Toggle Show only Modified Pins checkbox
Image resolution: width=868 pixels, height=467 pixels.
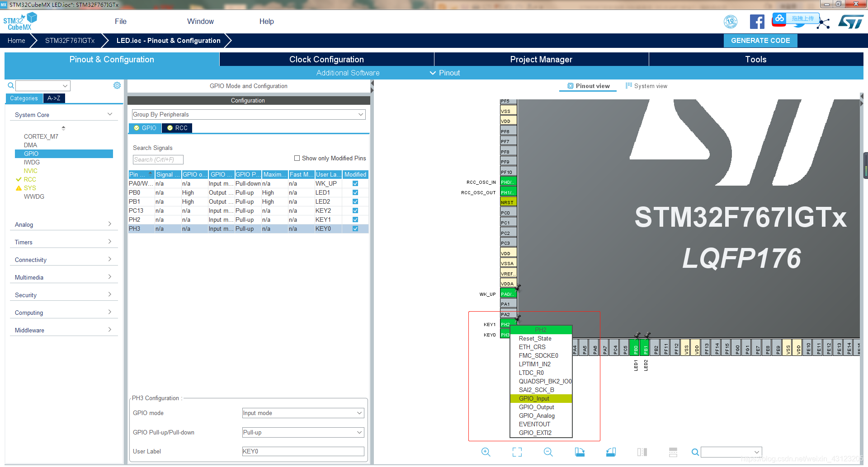point(297,158)
